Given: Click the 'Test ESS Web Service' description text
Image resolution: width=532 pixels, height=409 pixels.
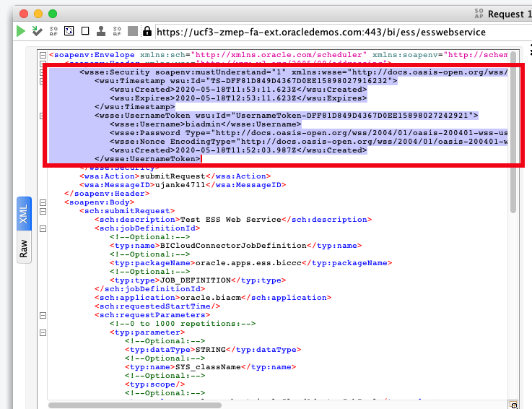Looking at the screenshot, I should pos(230,220).
